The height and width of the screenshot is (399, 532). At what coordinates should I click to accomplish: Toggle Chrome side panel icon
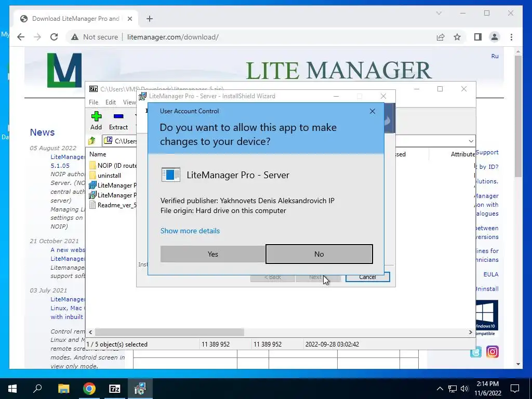(x=478, y=37)
